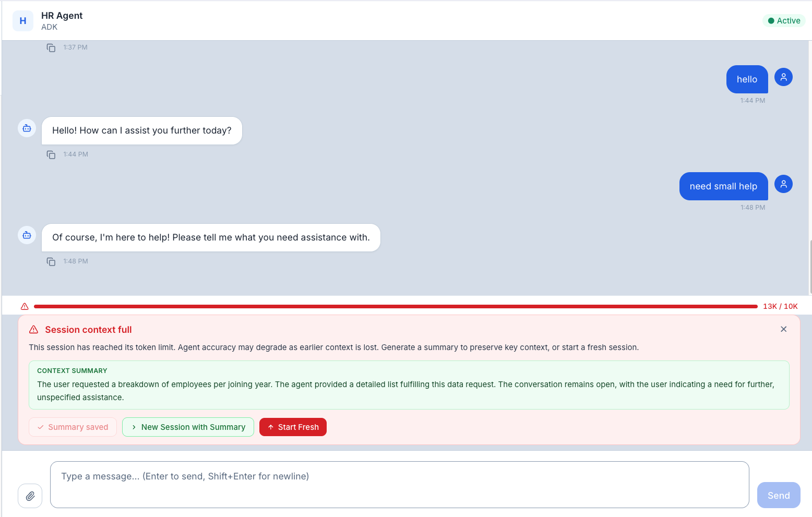Click the Active status badge
This screenshot has height=517, width=812.
coord(784,21)
